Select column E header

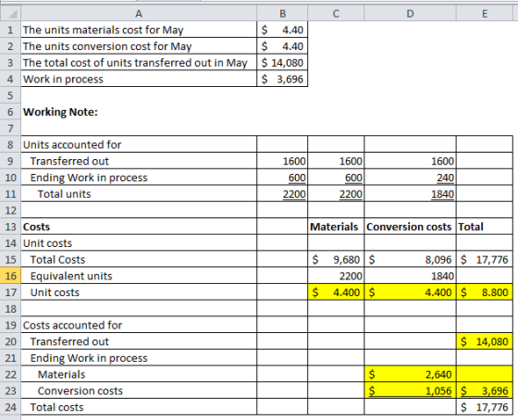pos(485,14)
